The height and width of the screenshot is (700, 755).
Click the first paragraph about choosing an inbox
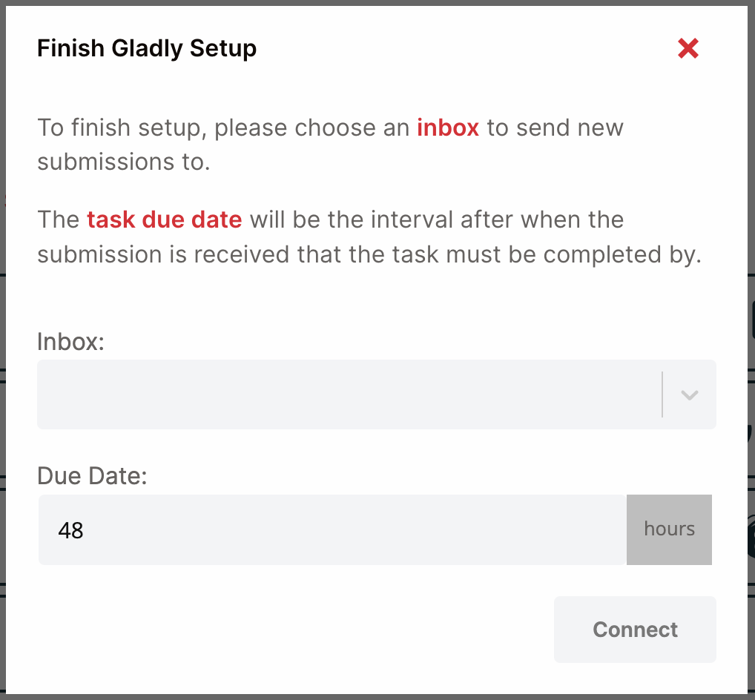click(x=330, y=144)
